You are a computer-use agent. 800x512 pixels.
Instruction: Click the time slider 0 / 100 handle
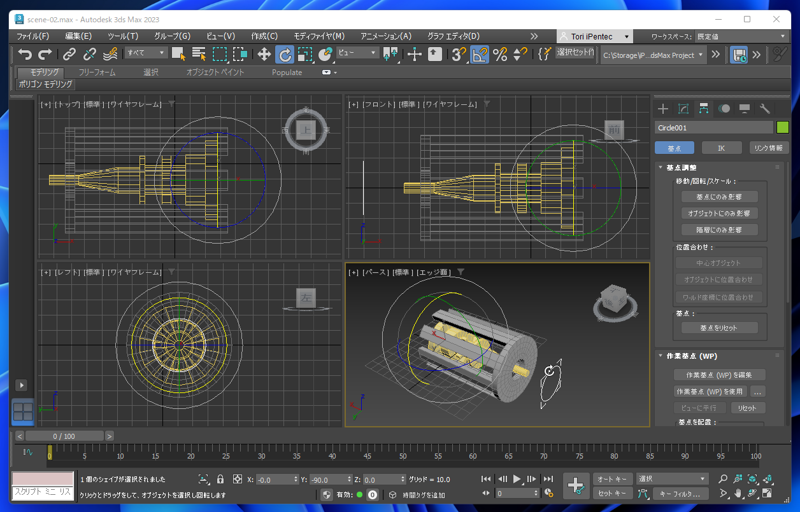[x=64, y=436]
